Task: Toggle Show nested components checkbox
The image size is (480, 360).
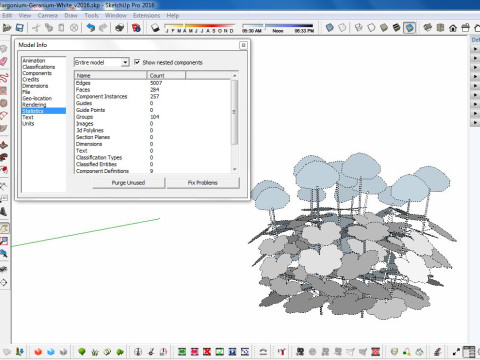Action: pyautogui.click(x=137, y=62)
